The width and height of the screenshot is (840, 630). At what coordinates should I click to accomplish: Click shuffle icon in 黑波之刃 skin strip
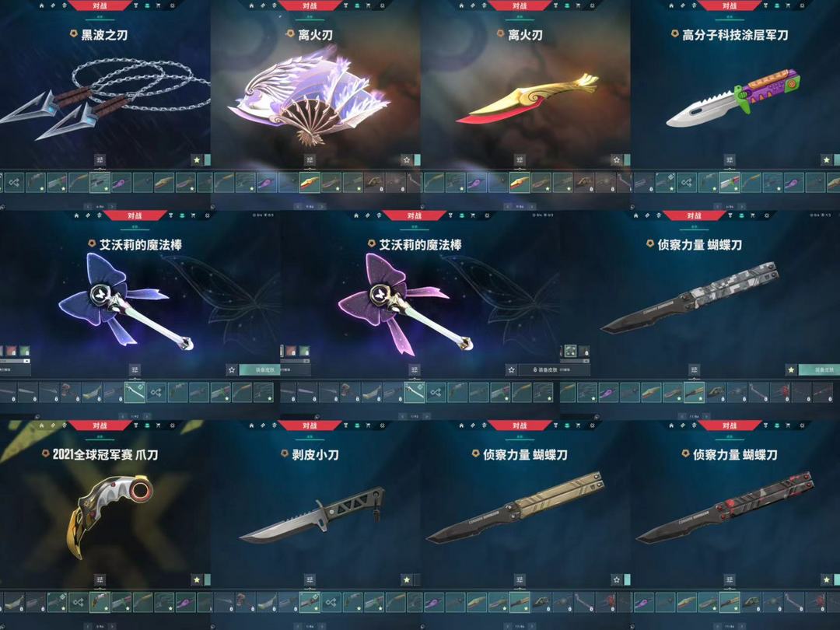(x=15, y=183)
